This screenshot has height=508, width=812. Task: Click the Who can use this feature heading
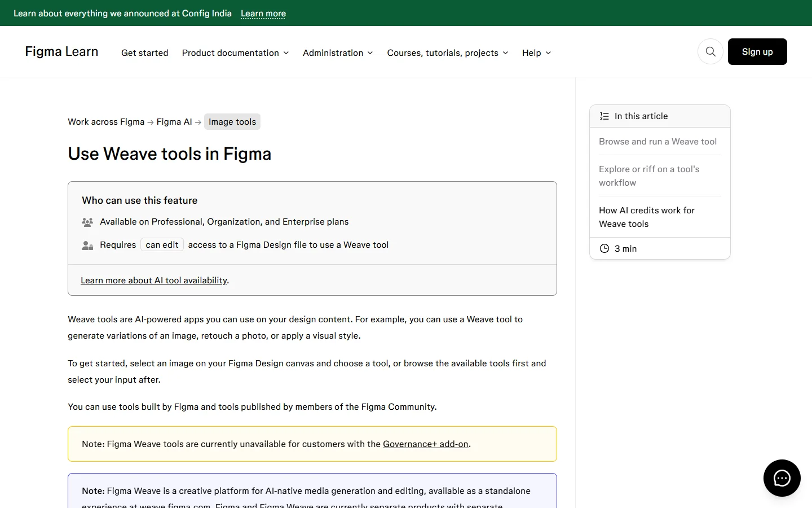[140, 200]
